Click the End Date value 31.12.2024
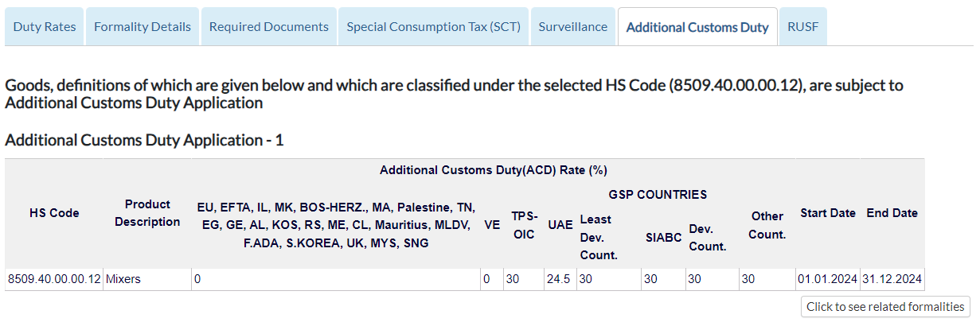 point(892,279)
